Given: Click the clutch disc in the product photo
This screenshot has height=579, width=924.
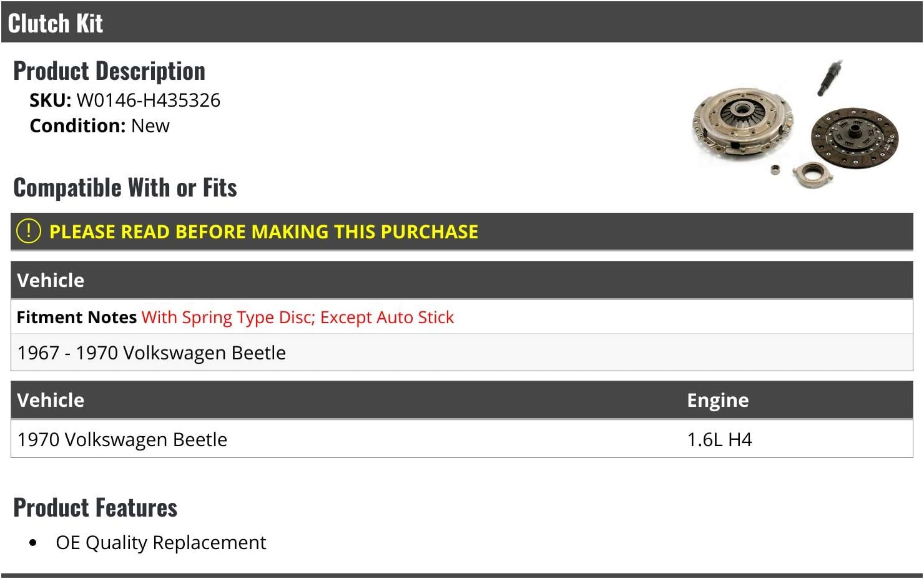Looking at the screenshot, I should [854, 139].
